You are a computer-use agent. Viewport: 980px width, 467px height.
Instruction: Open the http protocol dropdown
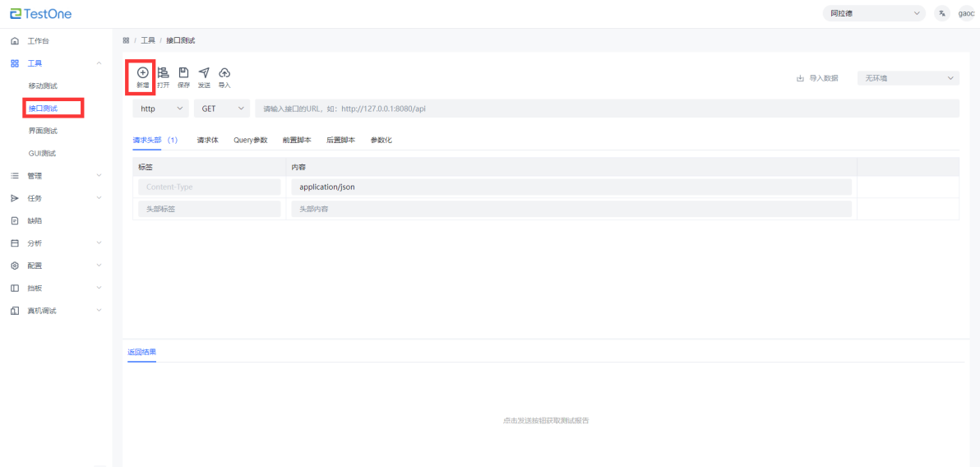pos(160,109)
